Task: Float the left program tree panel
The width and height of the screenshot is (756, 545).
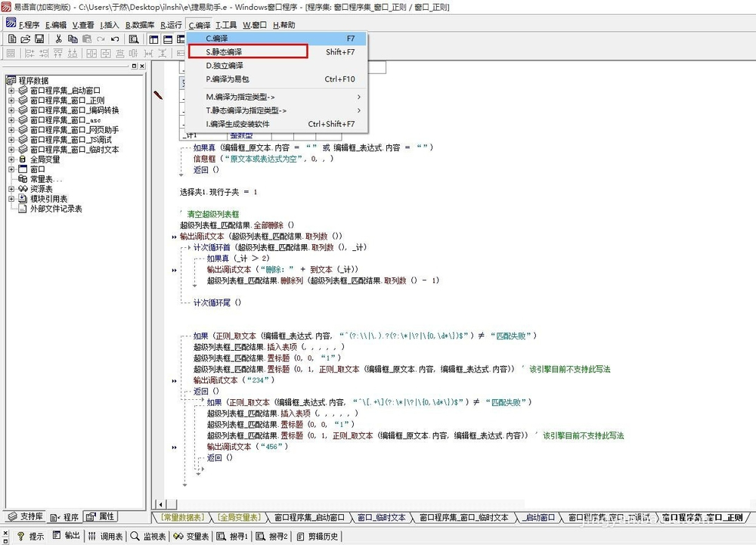Action: [x=133, y=67]
